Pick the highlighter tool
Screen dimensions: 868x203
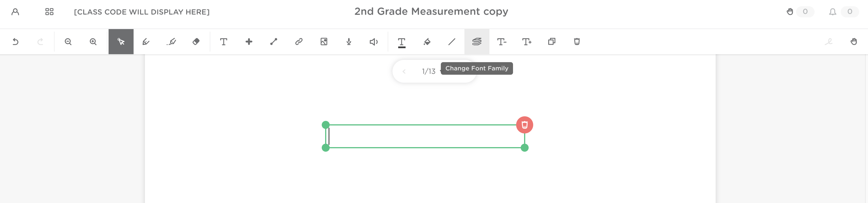tap(171, 42)
